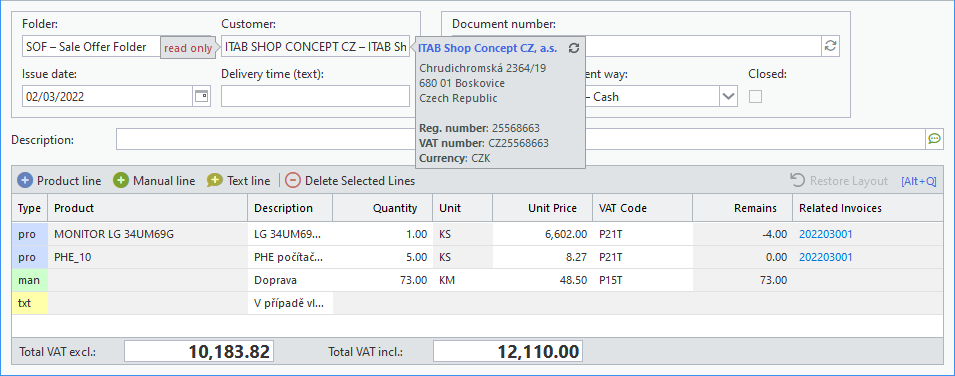Sort by the Related Invoices column header
955x376 pixels.
pos(867,208)
